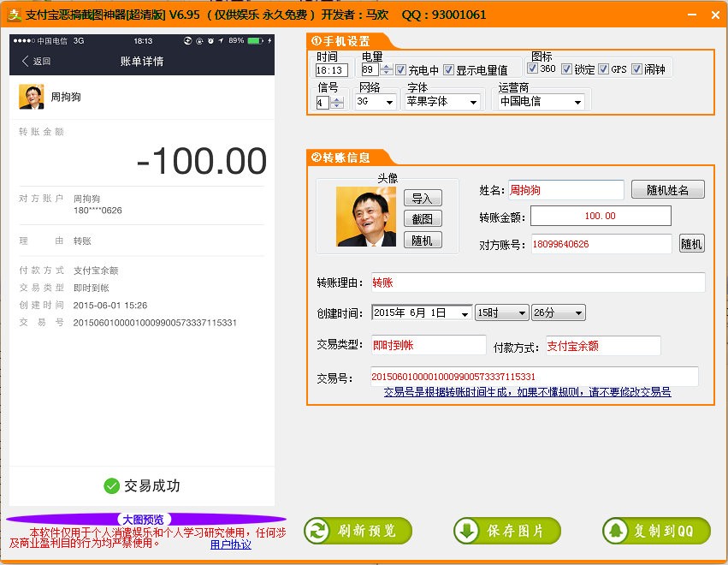Click the QQ bell icon

[616, 531]
